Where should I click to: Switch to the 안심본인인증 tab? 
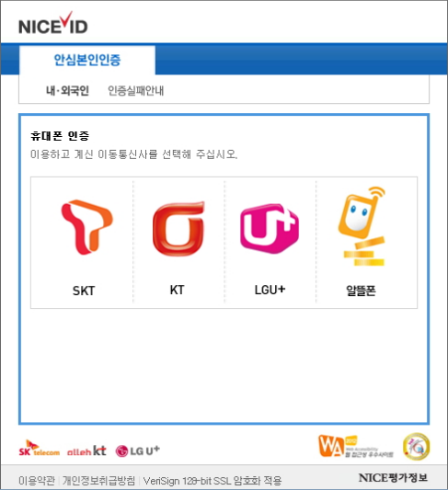pos(87,60)
